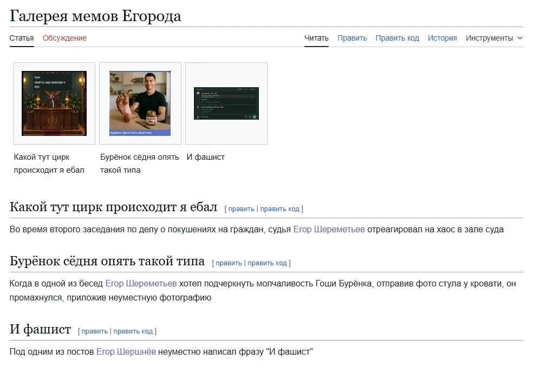Click the gallery caption 'И фашист'
This screenshot has height=392, width=534.
click(x=206, y=157)
